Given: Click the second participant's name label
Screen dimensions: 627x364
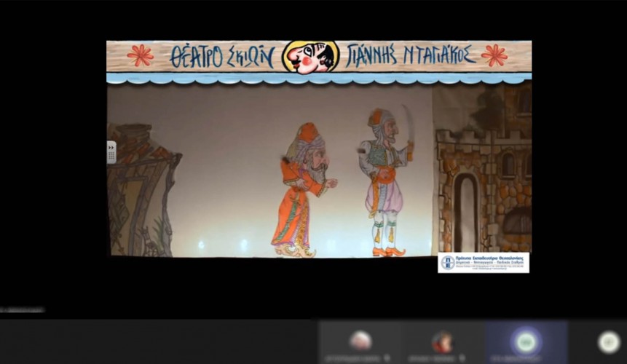Looking at the screenshot, I should (431, 358).
